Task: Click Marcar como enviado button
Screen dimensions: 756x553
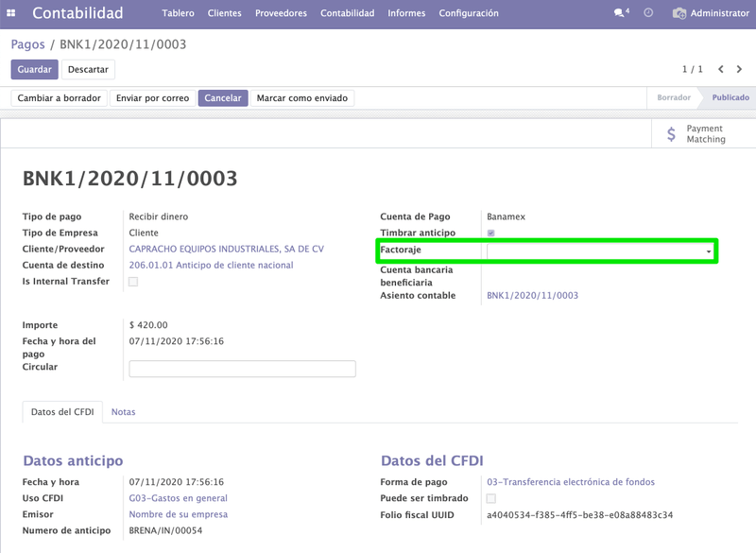Action: pyautogui.click(x=302, y=98)
